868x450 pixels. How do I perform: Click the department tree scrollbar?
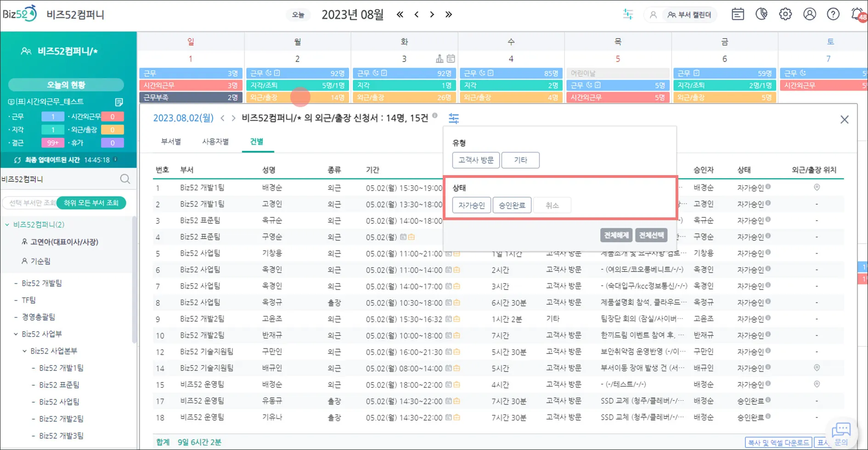[x=134, y=280]
